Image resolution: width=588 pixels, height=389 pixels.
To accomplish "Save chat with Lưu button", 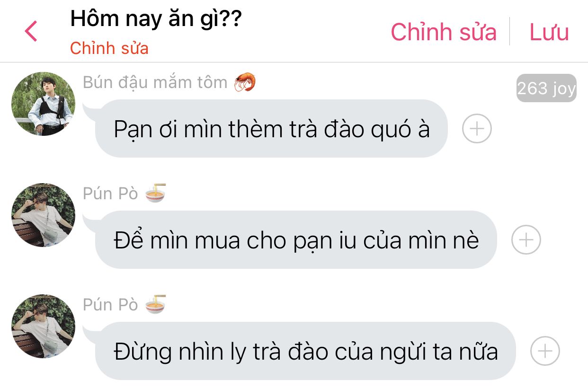I will point(549,32).
